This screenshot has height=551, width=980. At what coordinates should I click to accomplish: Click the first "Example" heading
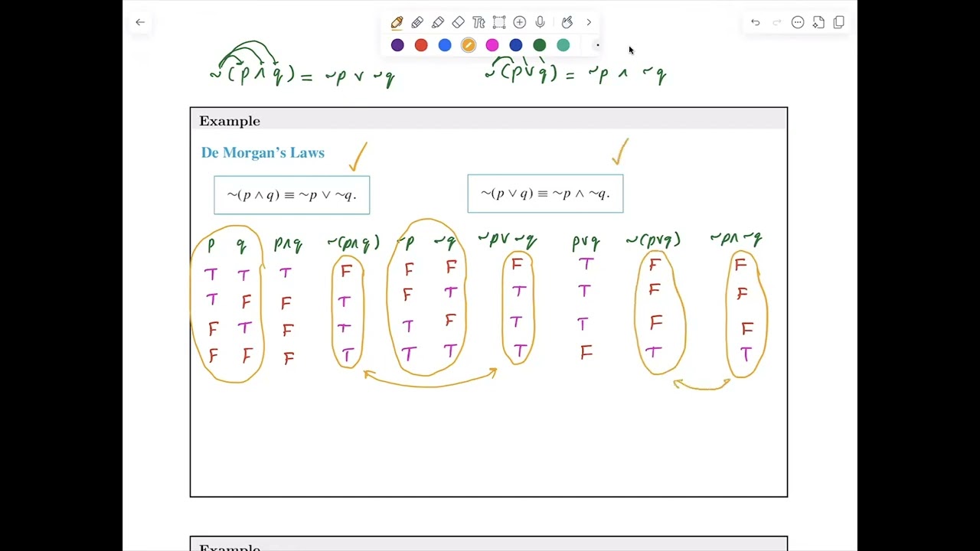[230, 121]
